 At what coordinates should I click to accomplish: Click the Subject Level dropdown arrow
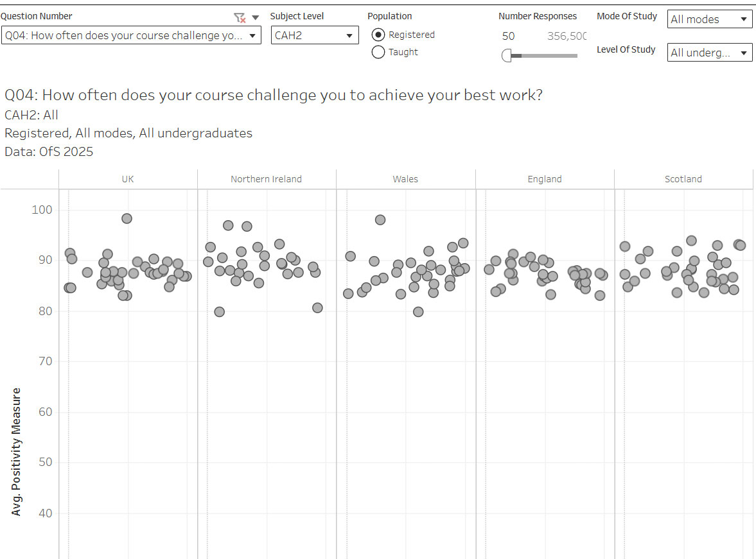pos(349,35)
